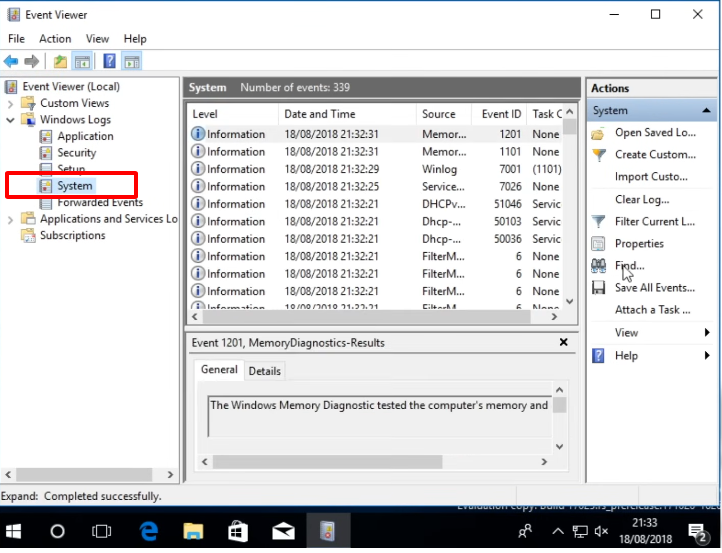The image size is (722, 553).
Task: Select the Security log in the tree
Action: [x=76, y=153]
